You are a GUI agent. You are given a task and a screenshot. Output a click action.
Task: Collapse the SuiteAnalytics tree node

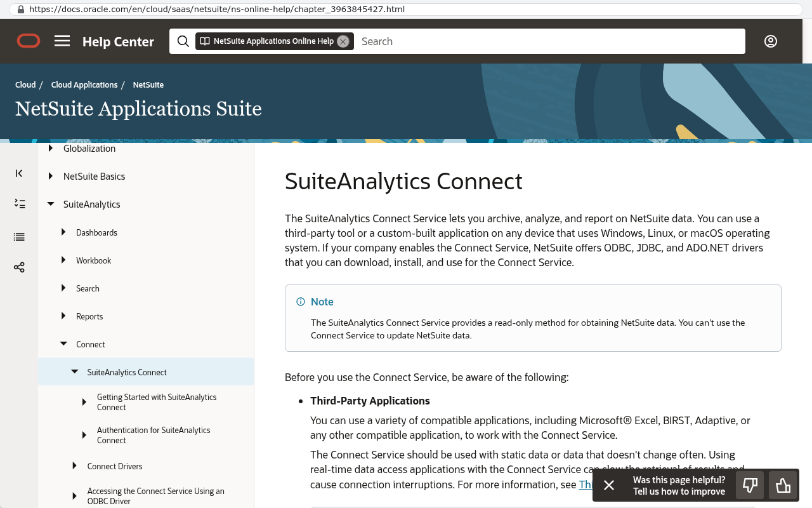pos(51,204)
